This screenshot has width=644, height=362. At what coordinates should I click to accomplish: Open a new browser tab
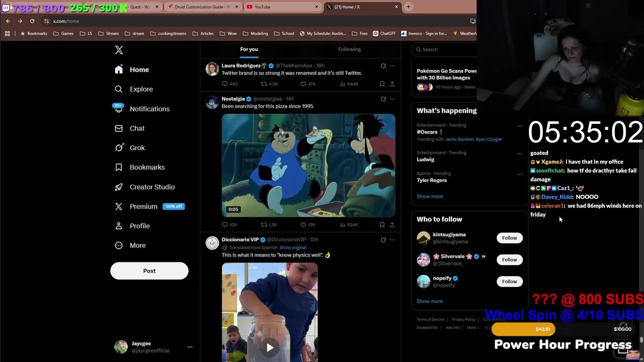409,7
